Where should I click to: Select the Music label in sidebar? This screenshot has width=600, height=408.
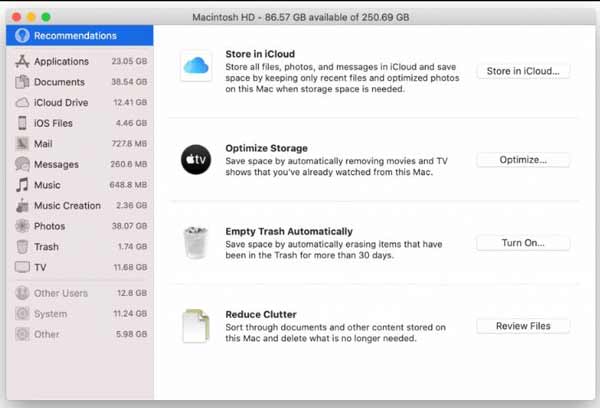tap(47, 185)
